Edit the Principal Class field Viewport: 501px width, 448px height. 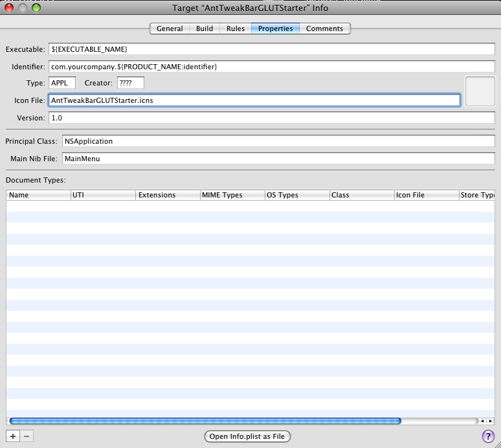pos(278,141)
